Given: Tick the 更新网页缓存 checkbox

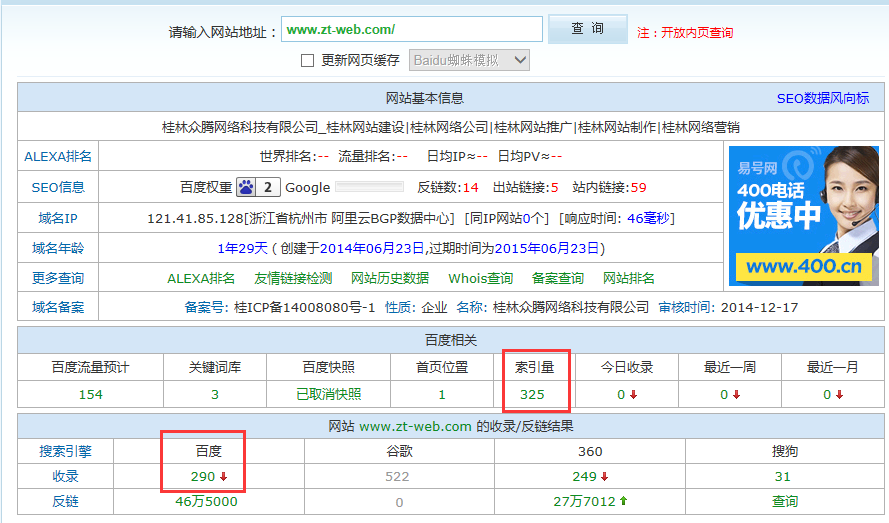Looking at the screenshot, I should pyautogui.click(x=307, y=60).
